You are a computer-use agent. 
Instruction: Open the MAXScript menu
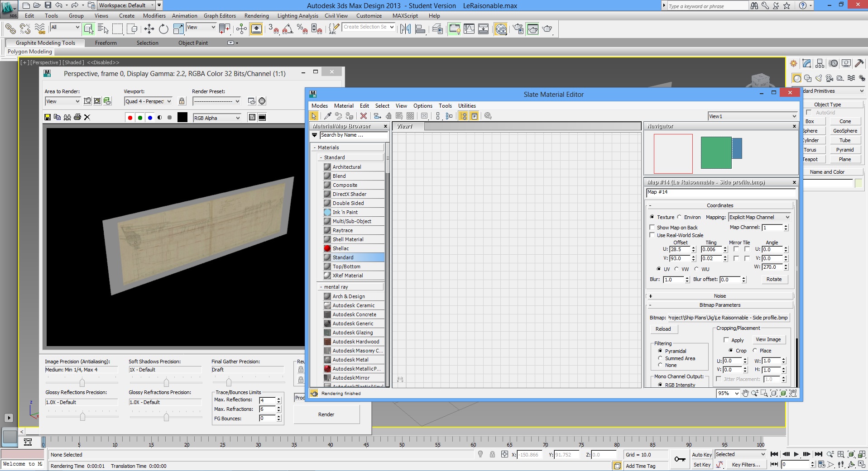[x=405, y=16]
